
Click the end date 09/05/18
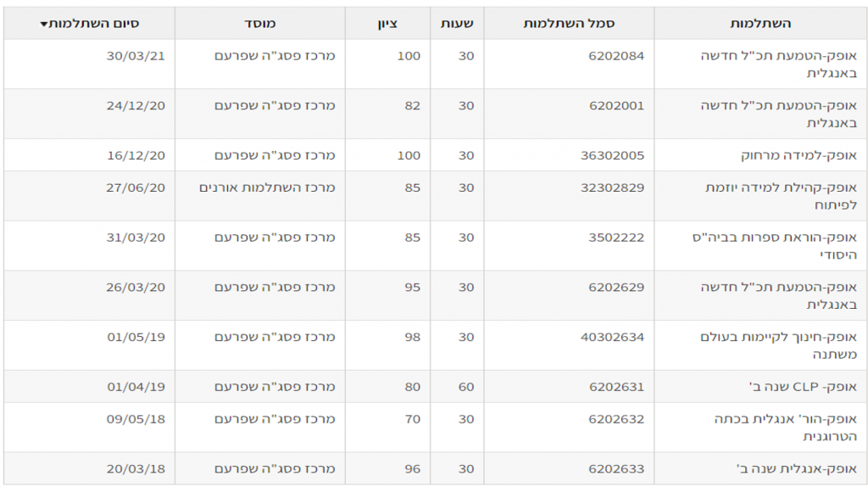(x=136, y=419)
